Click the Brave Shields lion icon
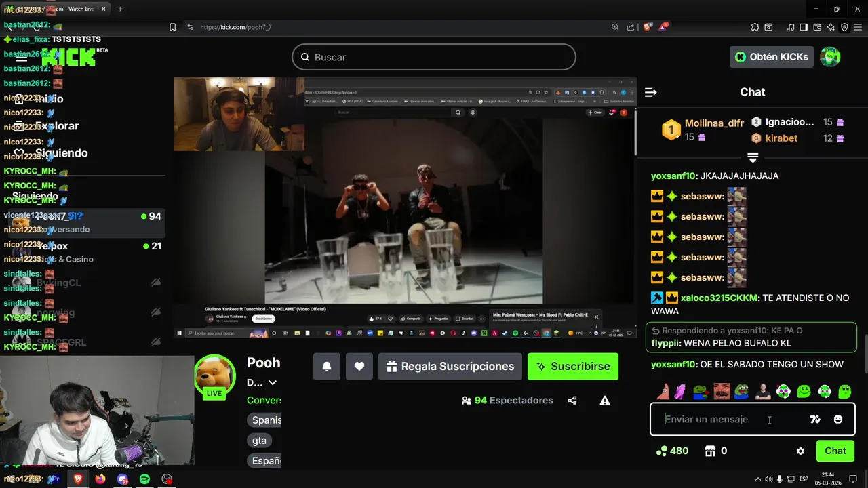This screenshot has height=488, width=868. [x=647, y=27]
